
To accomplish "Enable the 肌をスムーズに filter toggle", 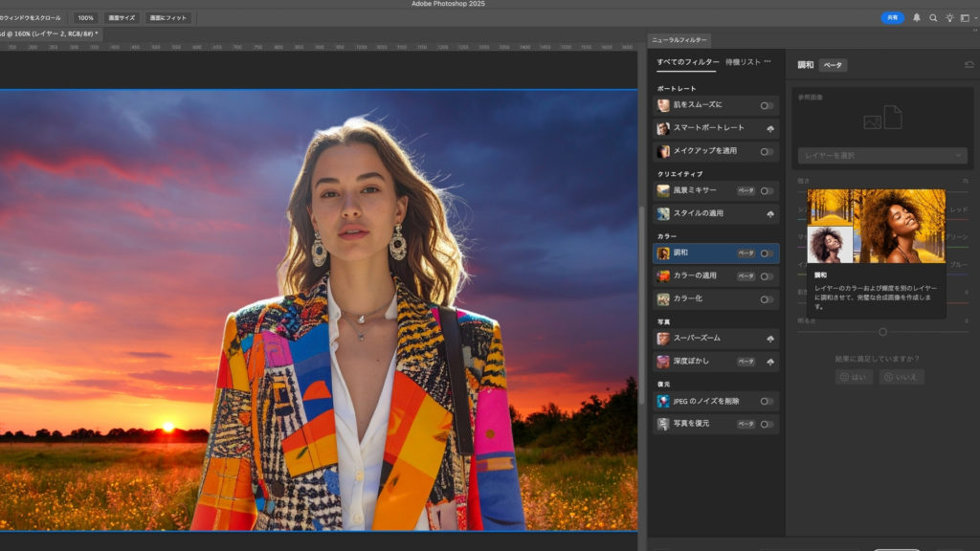I will (767, 105).
